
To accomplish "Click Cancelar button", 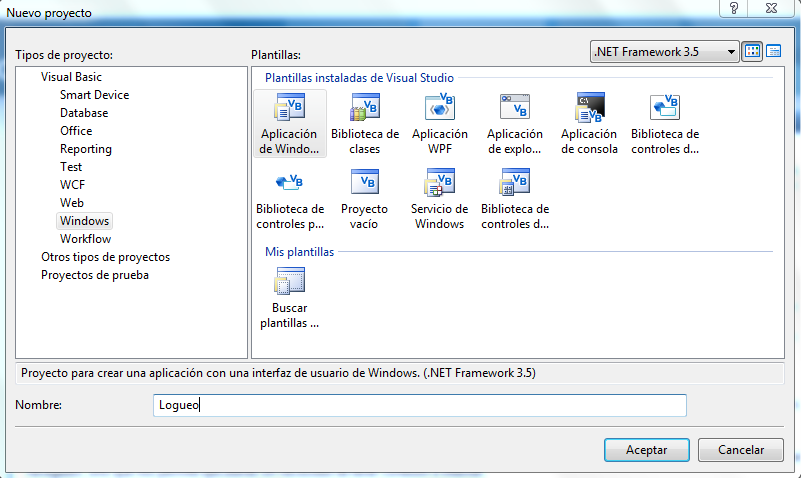I will (741, 450).
